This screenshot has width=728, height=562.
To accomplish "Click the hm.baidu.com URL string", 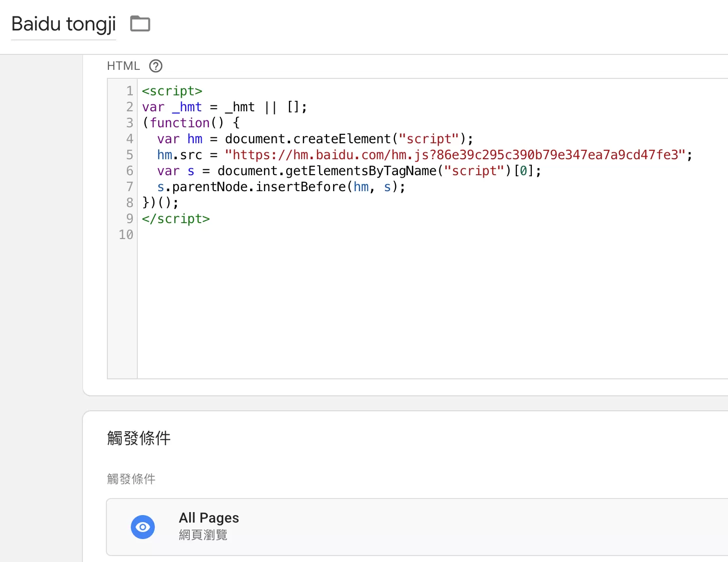I will point(455,155).
